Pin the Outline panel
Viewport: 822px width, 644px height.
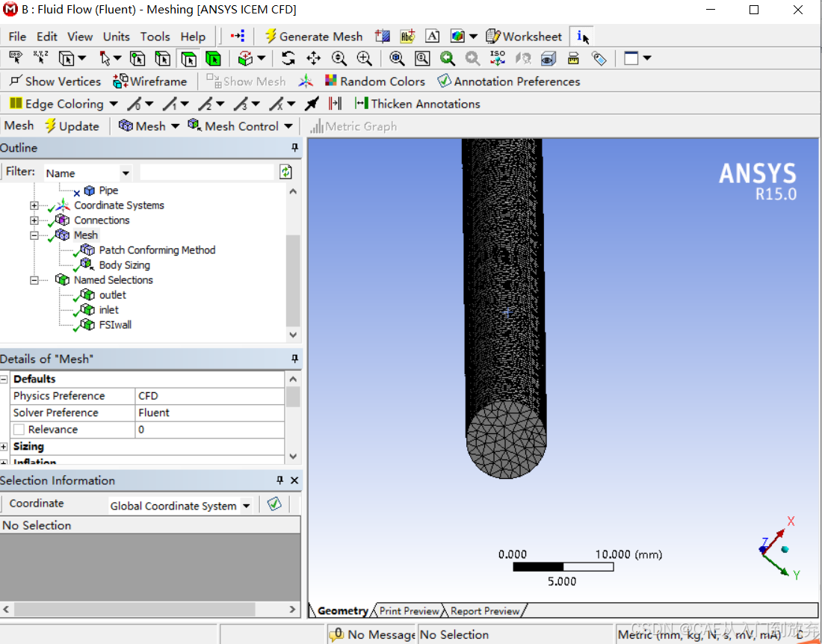(294, 148)
